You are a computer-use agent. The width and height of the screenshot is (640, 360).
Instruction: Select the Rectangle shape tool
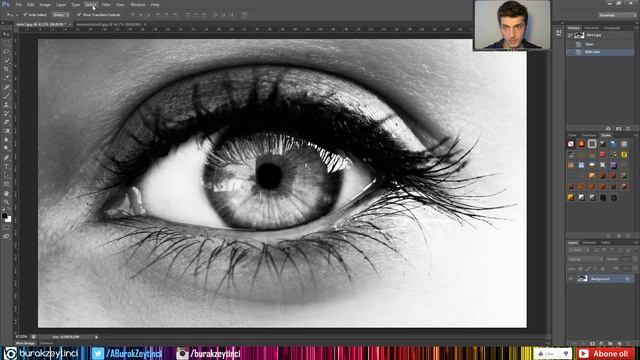[x=6, y=184]
